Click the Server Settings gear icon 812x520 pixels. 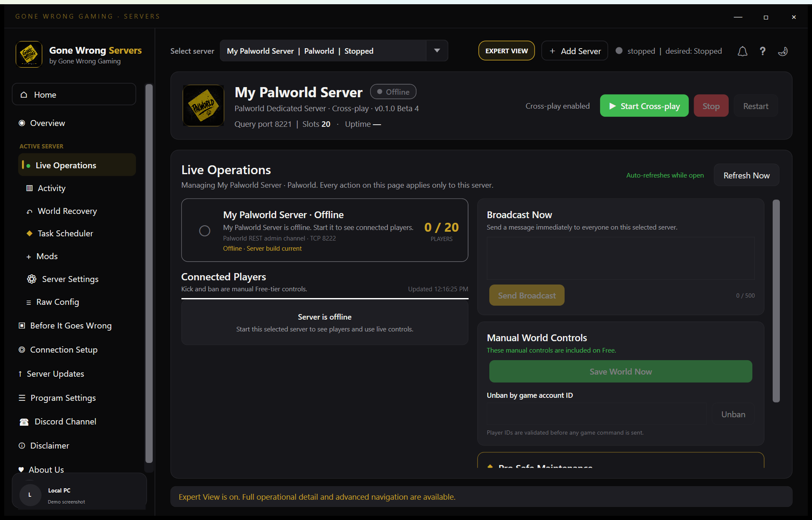[32, 279]
